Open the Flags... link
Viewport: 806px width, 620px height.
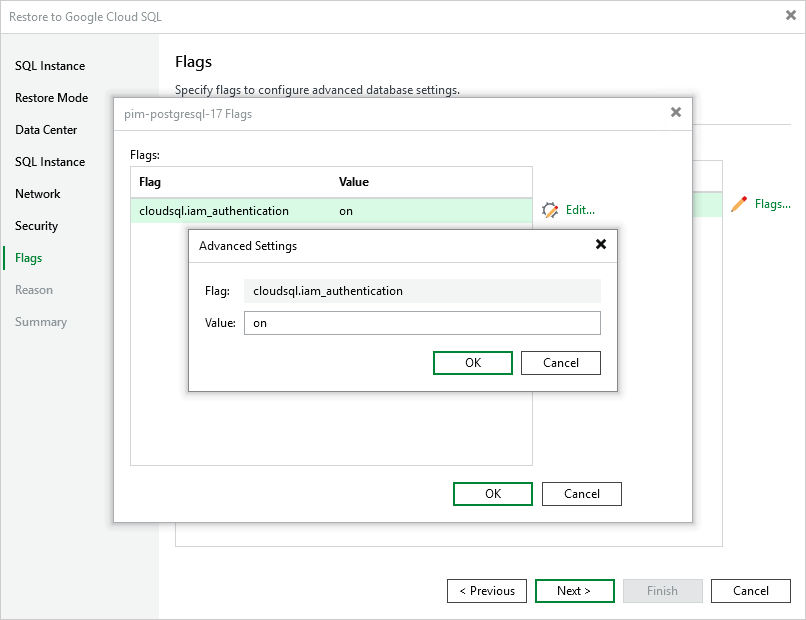pyautogui.click(x=773, y=204)
